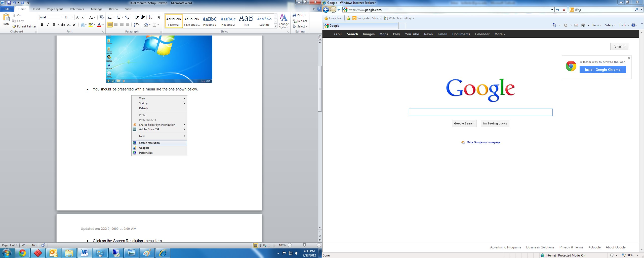The height and width of the screenshot is (258, 644).
Task: Open Internet Explorer Home page icon
Action: click(554, 25)
